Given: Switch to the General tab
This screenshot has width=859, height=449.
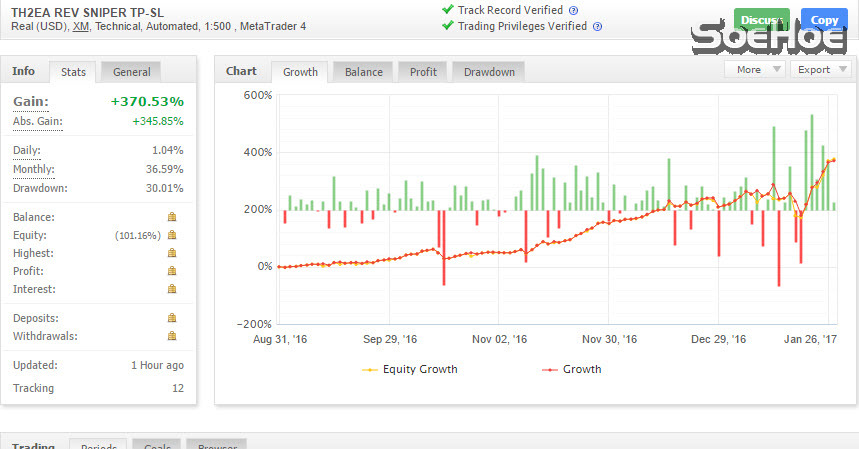Looking at the screenshot, I should click(132, 72).
